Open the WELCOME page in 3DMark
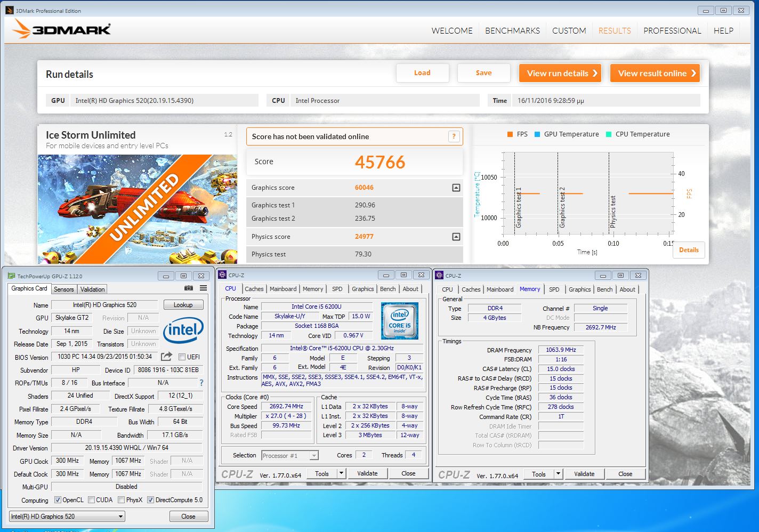Image resolution: width=759 pixels, height=532 pixels. (x=452, y=31)
